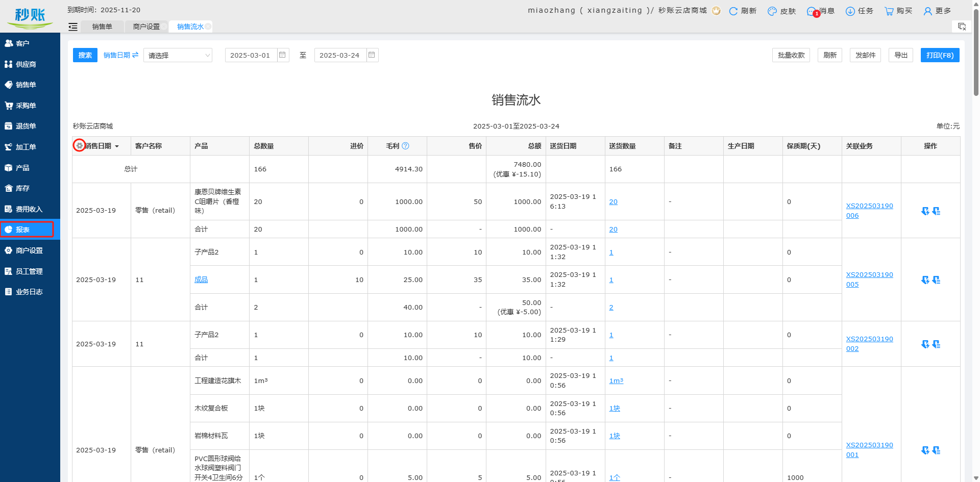Click the second action icon for XS202503190001

pos(936,450)
